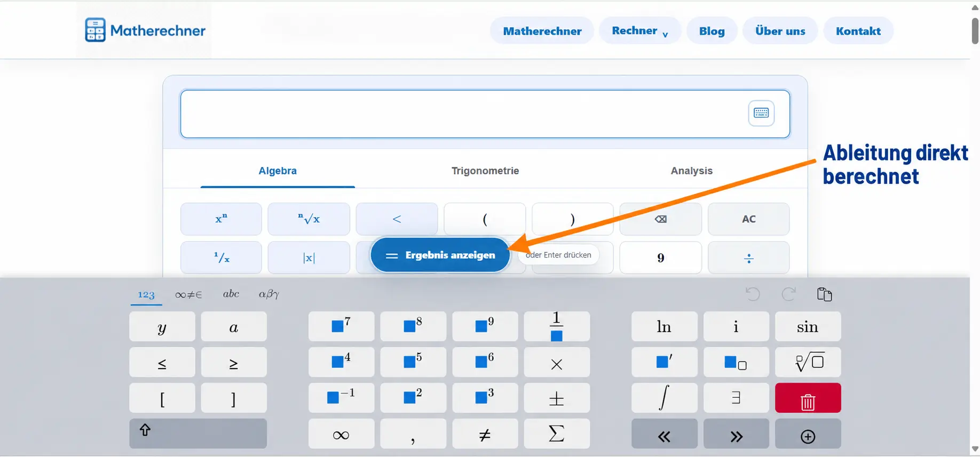980x457 pixels.
Task: Insert the fraction one-over template
Action: 557,326
